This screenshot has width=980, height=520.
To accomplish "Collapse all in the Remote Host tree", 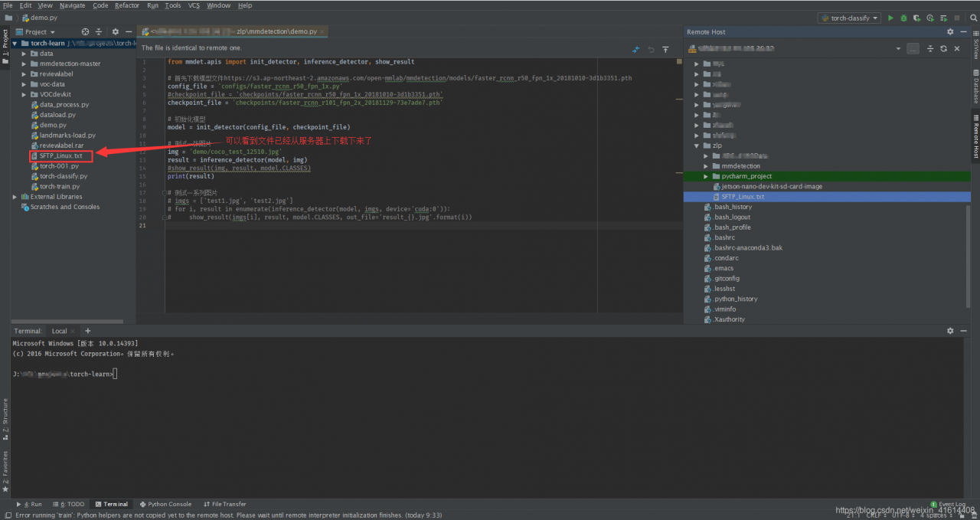I will pyautogui.click(x=929, y=48).
